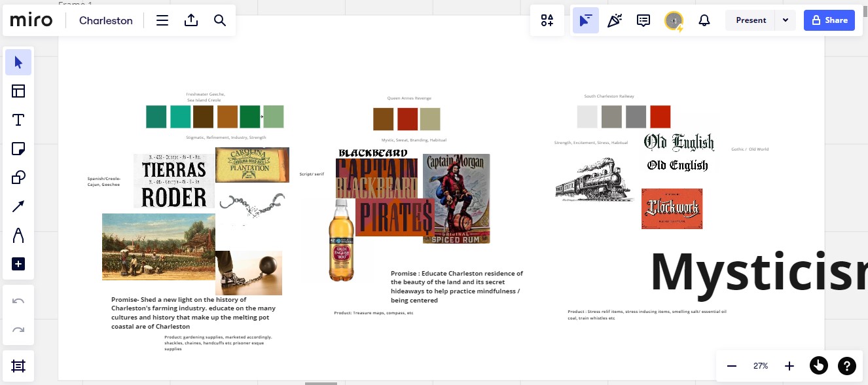The height and width of the screenshot is (385, 868).
Task: Select the Shapes tool
Action: click(18, 177)
